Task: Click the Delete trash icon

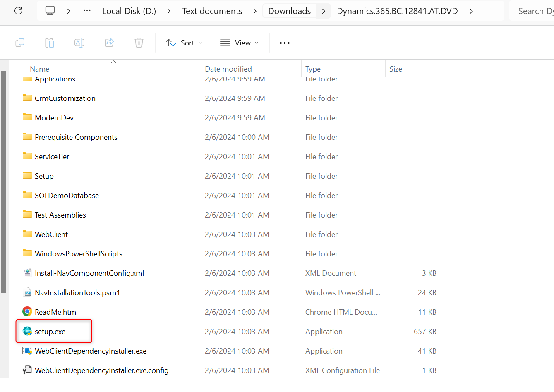Action: pos(139,43)
